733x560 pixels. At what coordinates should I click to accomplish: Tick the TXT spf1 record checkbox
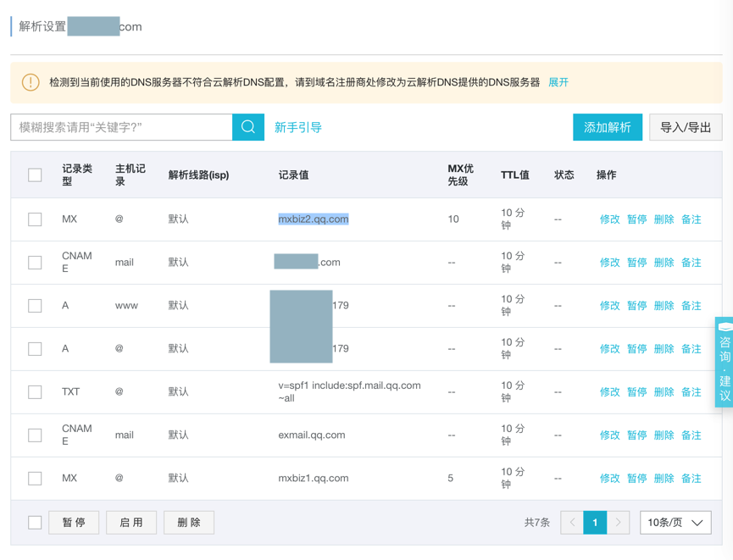[x=35, y=392]
